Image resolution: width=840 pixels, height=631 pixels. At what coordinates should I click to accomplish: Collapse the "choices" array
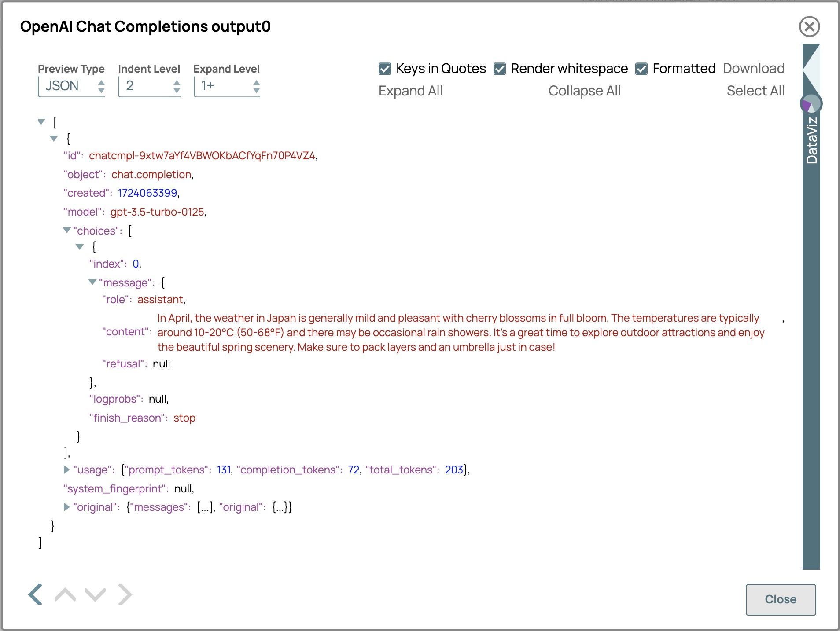click(x=67, y=230)
